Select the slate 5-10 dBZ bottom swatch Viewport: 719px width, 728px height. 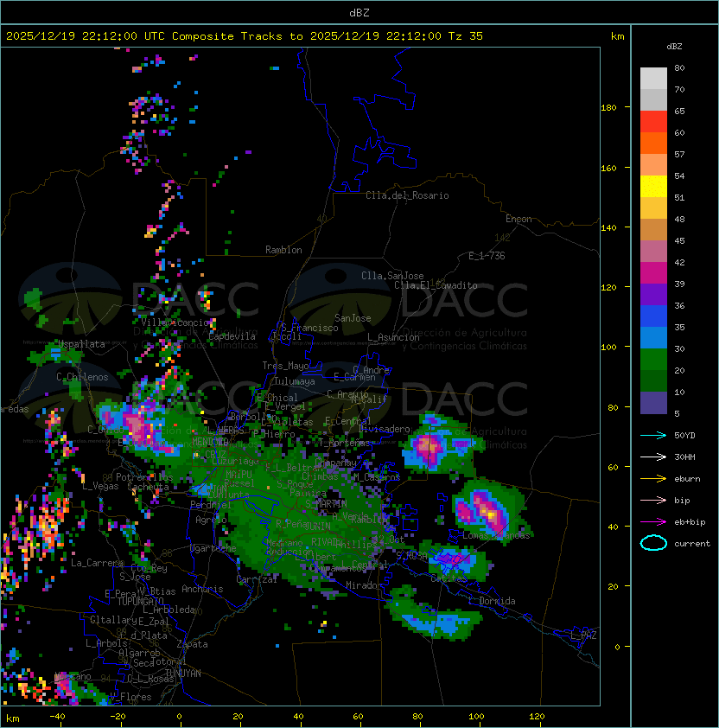click(653, 403)
